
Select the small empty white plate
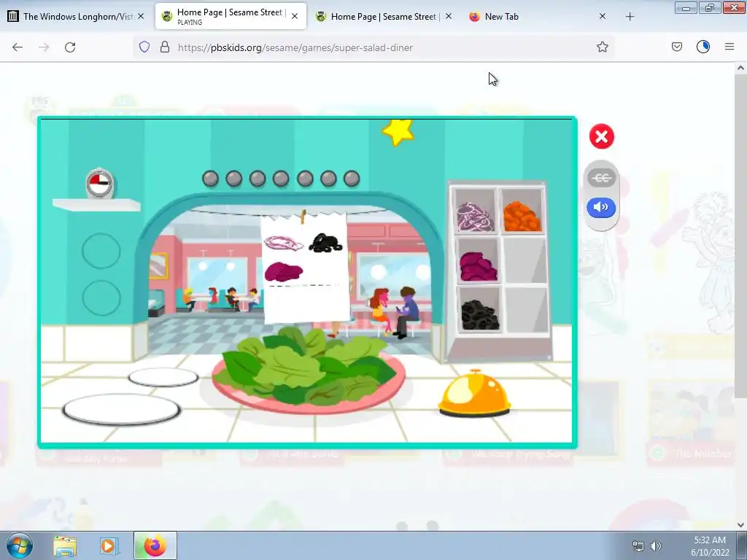[163, 377]
